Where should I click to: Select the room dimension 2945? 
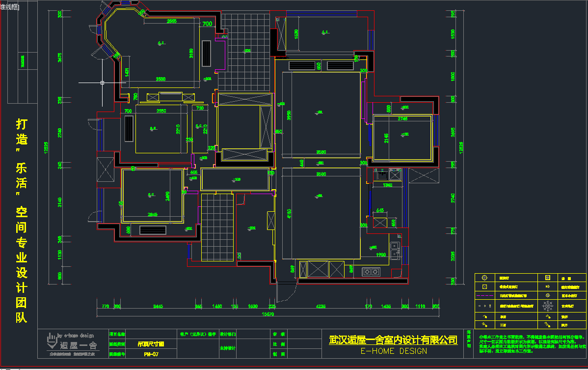153,215
